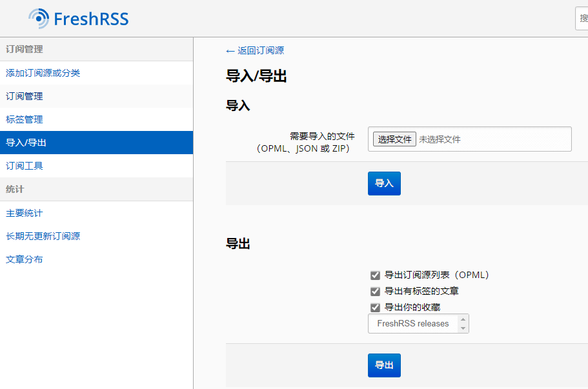Image resolution: width=588 pixels, height=389 pixels.
Task: Click the FreshRSS logo icon
Action: click(39, 19)
